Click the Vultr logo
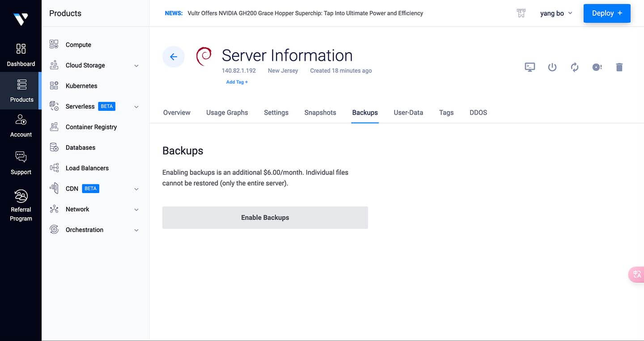This screenshot has width=644, height=341. [21, 19]
